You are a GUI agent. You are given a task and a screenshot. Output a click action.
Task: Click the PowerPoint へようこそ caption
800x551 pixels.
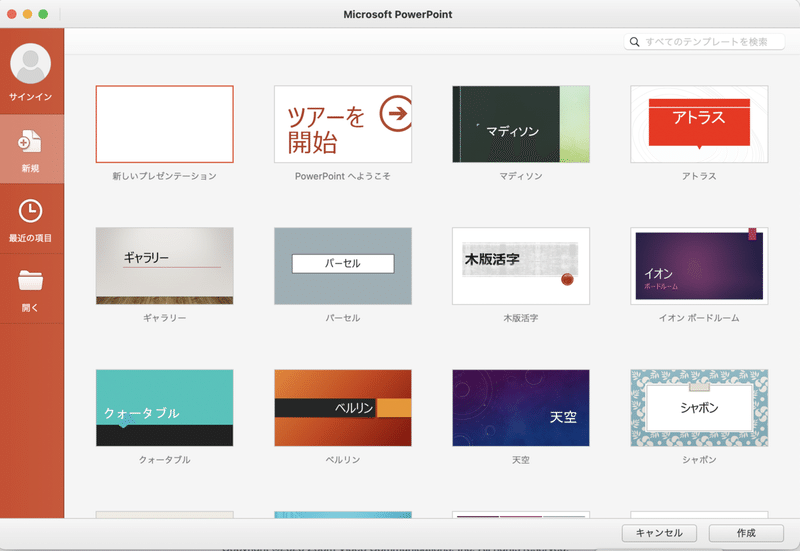pos(342,176)
